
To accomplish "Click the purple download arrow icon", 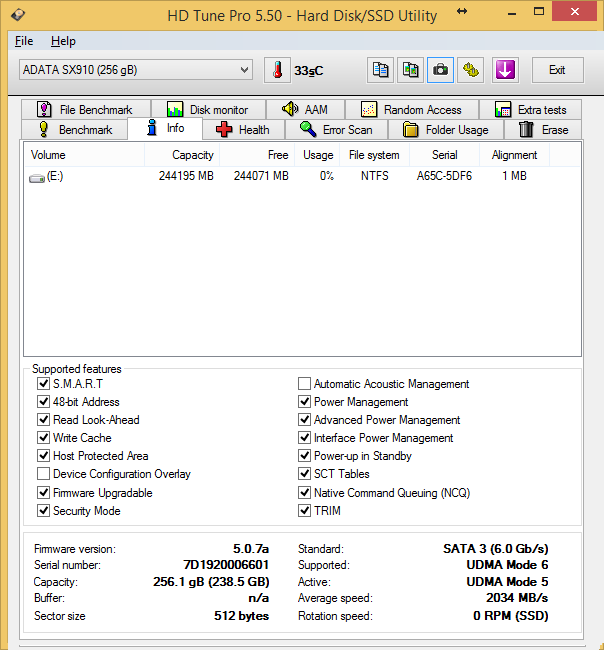I will (x=505, y=70).
